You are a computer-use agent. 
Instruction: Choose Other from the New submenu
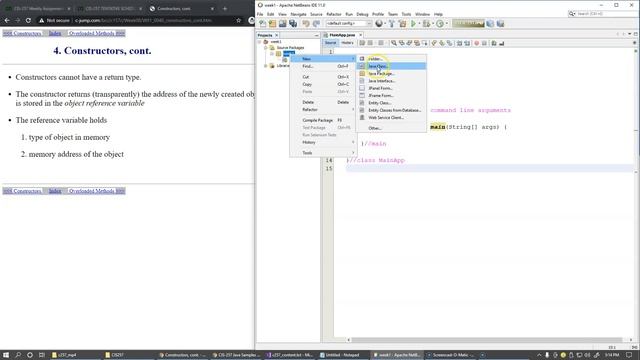[x=391, y=128]
